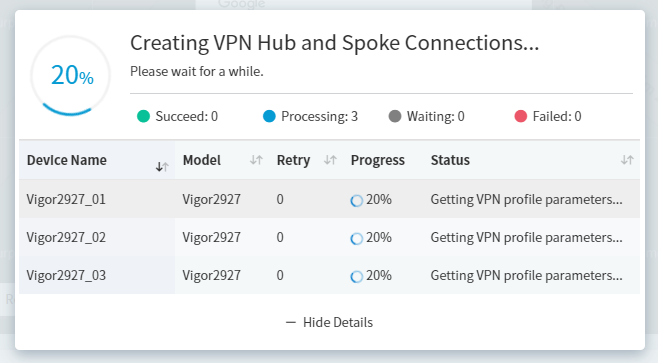This screenshot has width=658, height=363.
Task: Click spinner icon for Vigor2927_01 progress
Action: click(357, 201)
